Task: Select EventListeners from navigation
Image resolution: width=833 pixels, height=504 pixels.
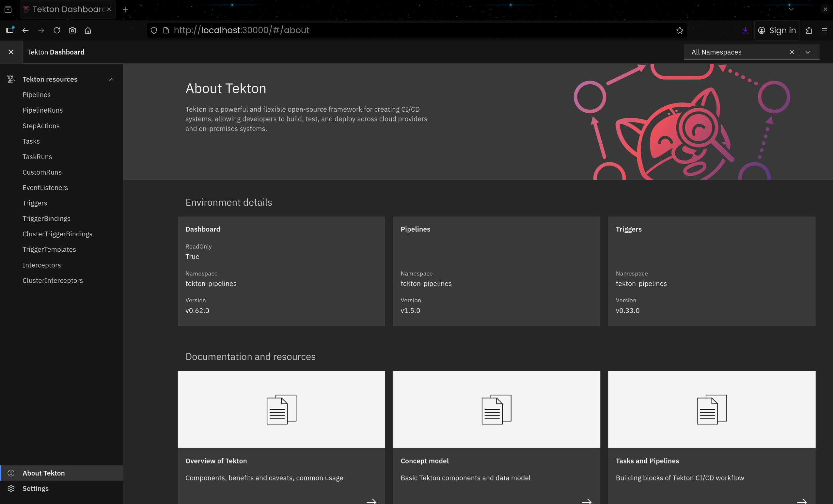Action: 45,188
